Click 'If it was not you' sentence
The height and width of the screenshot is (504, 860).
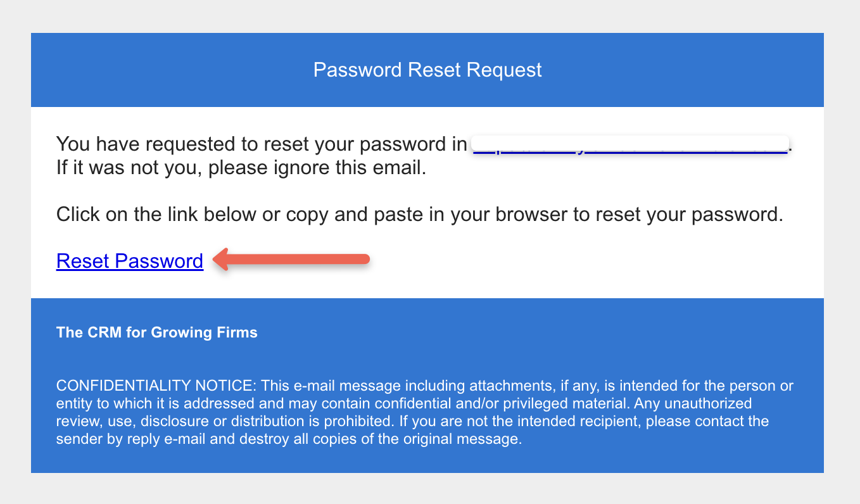pyautogui.click(x=127, y=169)
